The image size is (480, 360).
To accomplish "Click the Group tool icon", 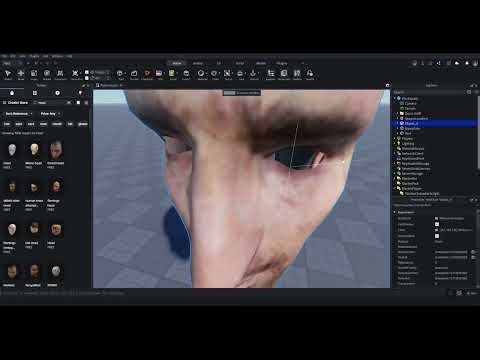I will (x=228, y=74).
